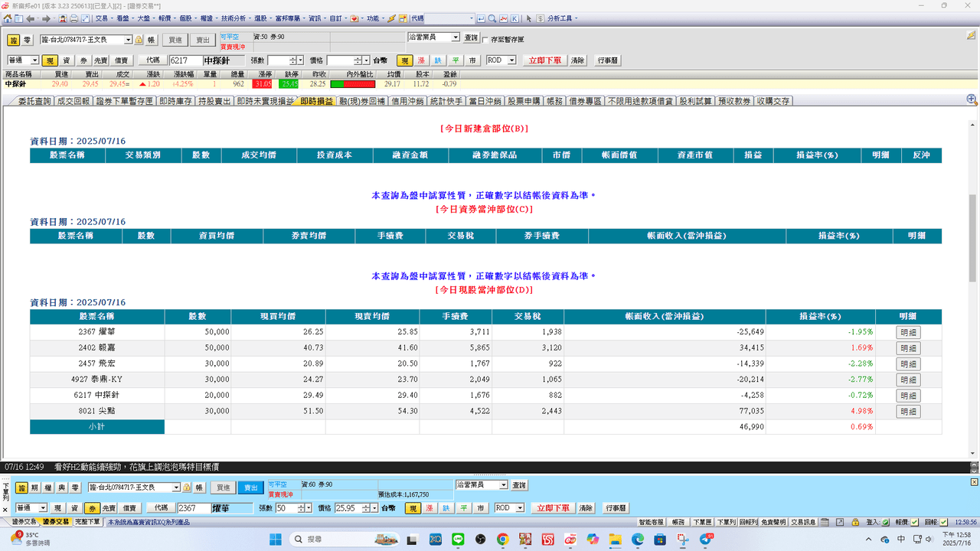Viewport: 980px width, 551px height.
Task: Expand the lower 洽營業員 dropdown
Action: pyautogui.click(x=503, y=484)
